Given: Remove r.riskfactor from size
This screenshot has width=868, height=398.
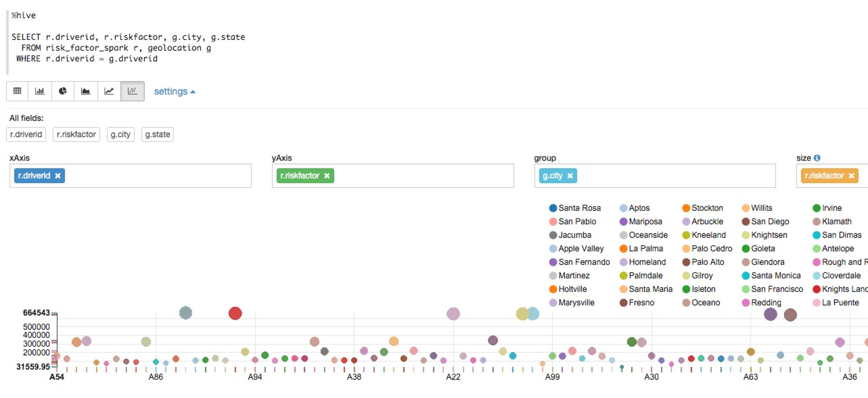Looking at the screenshot, I should click(851, 176).
